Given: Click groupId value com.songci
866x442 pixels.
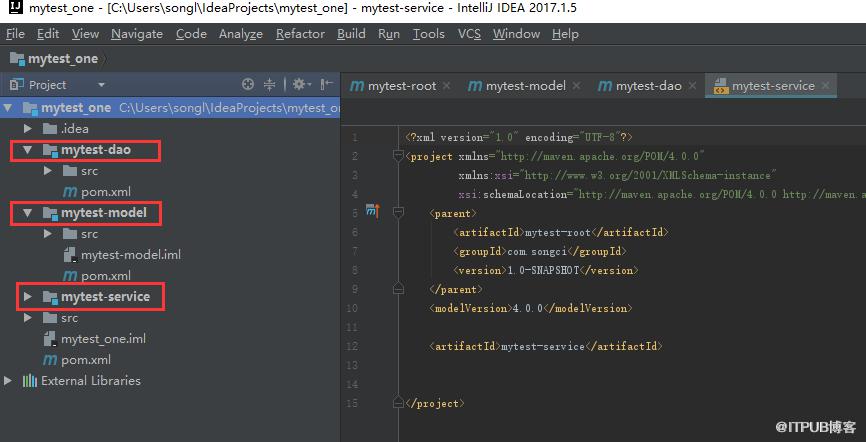Looking at the screenshot, I should point(536,251).
